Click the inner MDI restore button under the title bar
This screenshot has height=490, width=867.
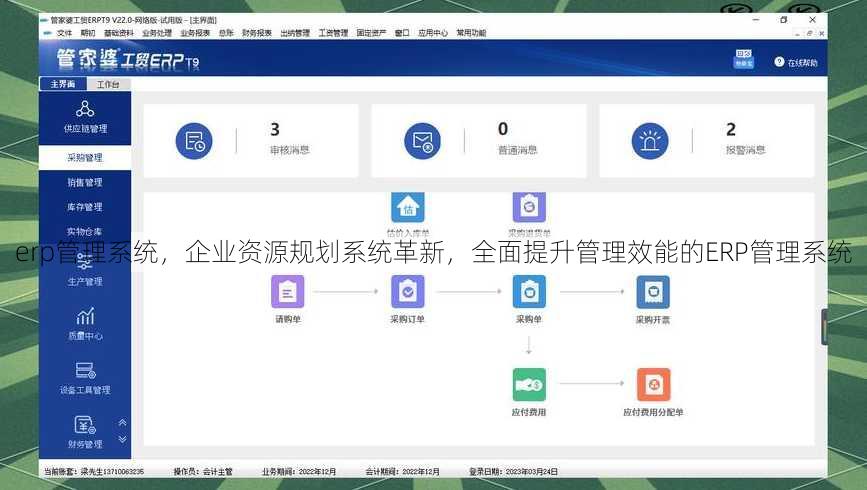[809, 33]
